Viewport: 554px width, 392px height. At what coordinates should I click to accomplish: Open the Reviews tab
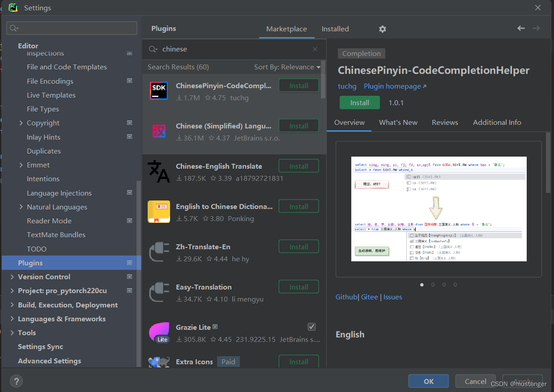click(445, 122)
